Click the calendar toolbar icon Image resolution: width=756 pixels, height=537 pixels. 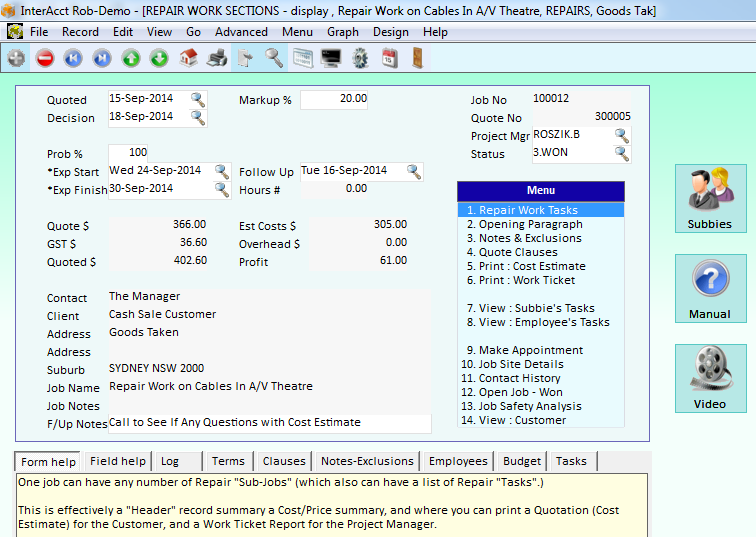click(389, 58)
